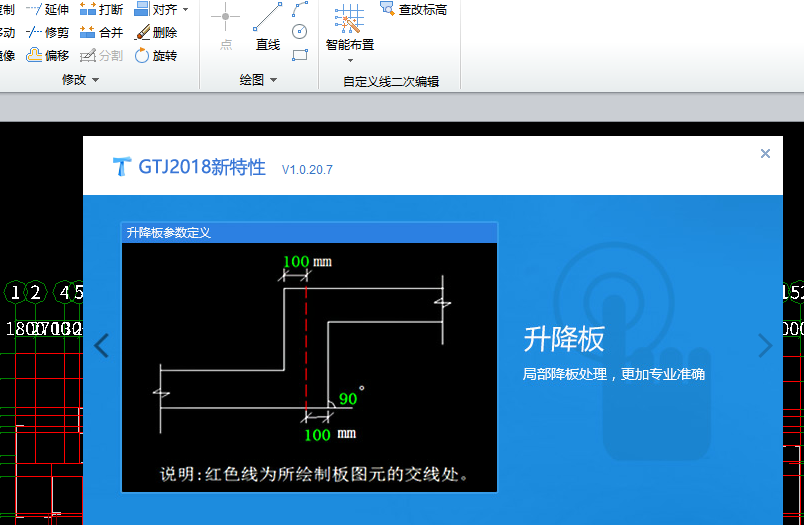Go to the next feature slide
This screenshot has width=804, height=525.
(x=765, y=345)
